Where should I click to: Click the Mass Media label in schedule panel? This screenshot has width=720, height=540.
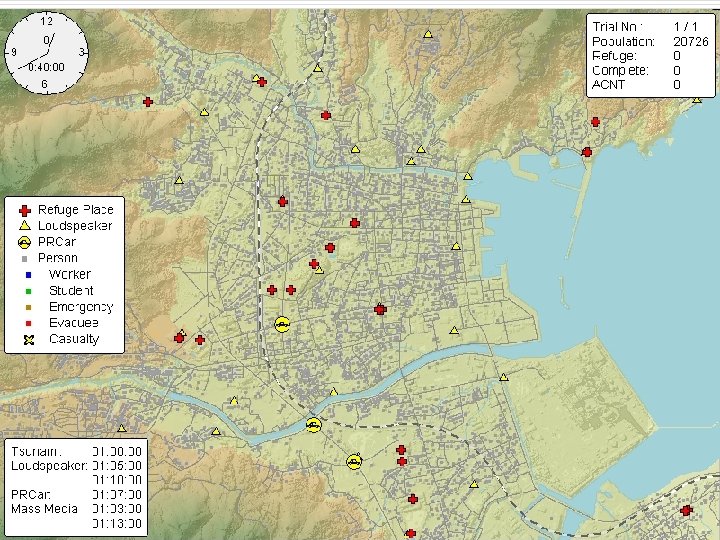click(44, 509)
